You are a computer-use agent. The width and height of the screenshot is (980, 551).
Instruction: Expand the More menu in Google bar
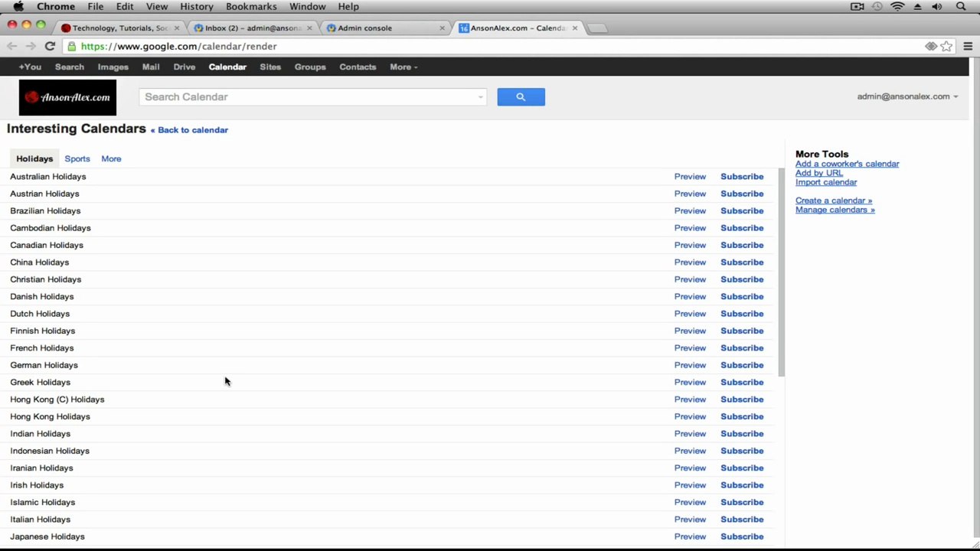403,67
